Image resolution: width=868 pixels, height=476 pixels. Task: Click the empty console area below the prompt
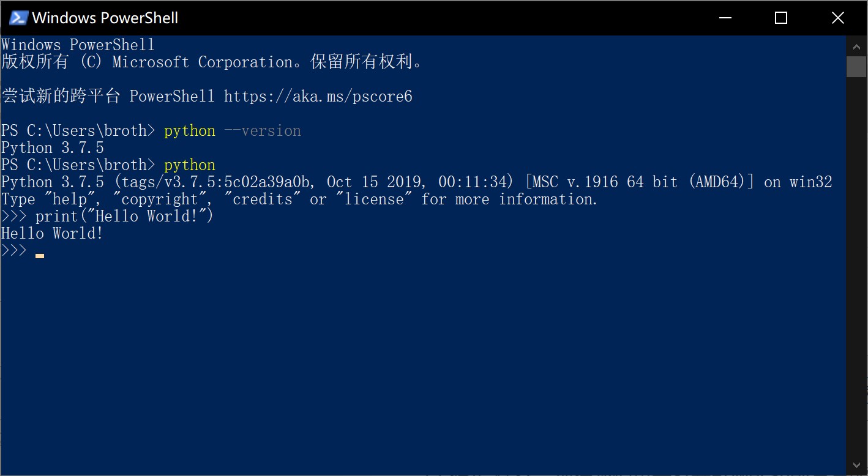(367, 337)
